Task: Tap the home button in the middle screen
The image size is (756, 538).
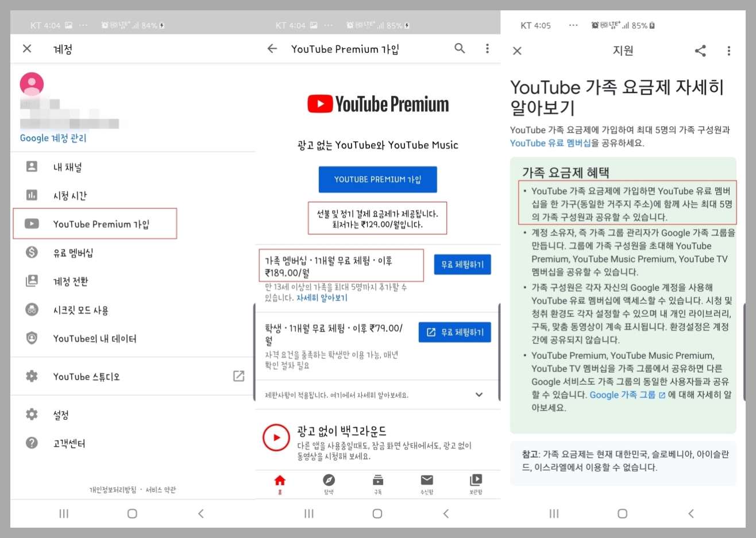Action: click(377, 513)
